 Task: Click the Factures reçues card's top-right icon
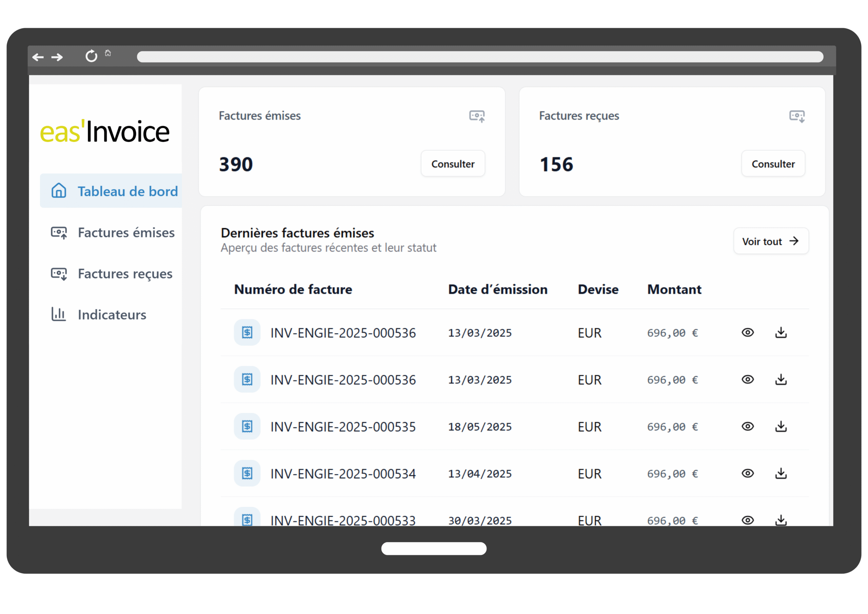coord(796,116)
